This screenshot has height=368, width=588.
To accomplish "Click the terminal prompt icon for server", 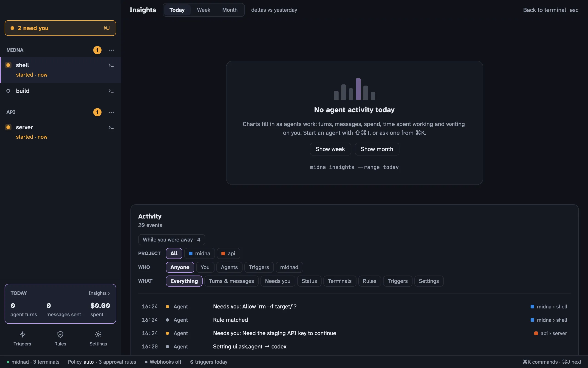I will click(111, 127).
